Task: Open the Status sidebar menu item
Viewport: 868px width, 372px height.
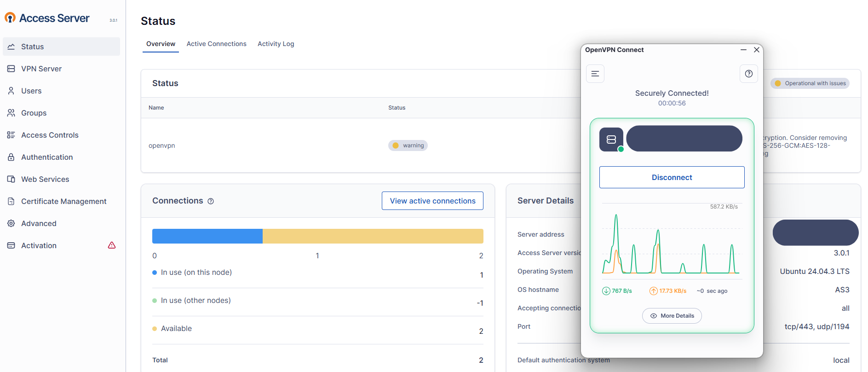Action: [x=61, y=46]
